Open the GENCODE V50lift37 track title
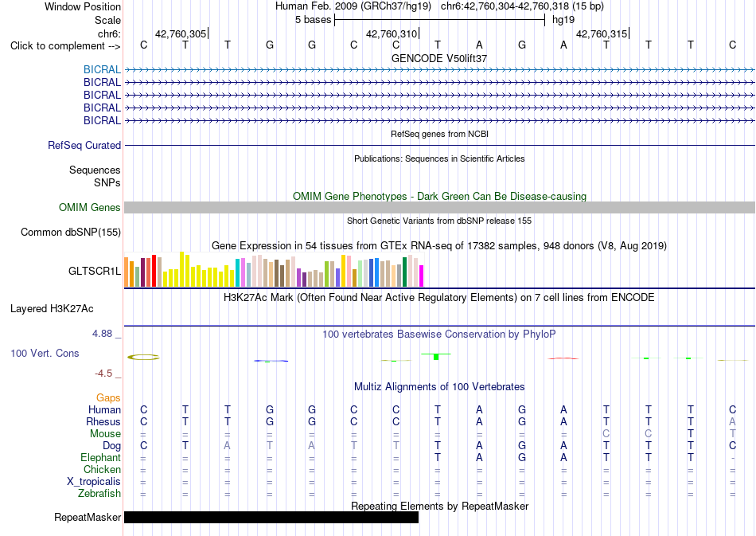This screenshot has height=536, width=756. click(439, 58)
